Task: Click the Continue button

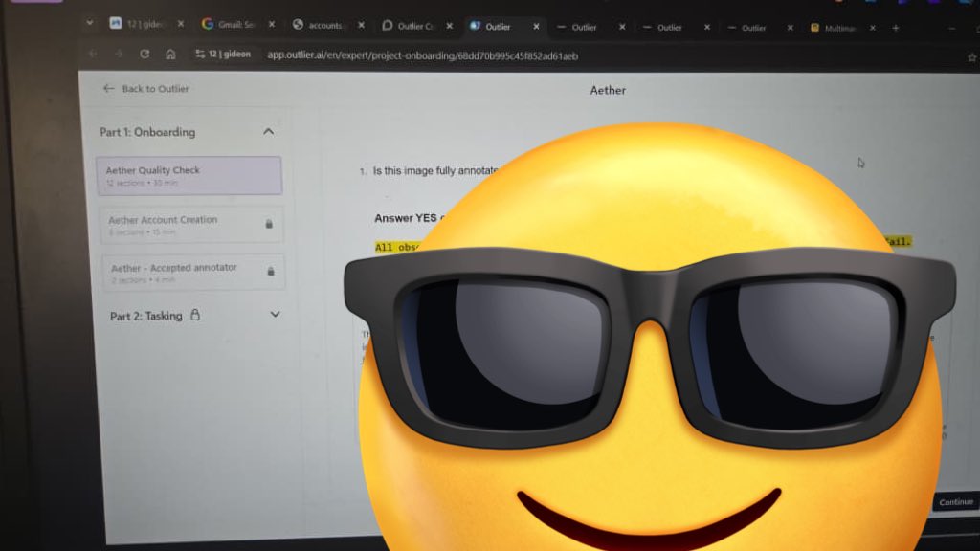Action: tap(956, 502)
